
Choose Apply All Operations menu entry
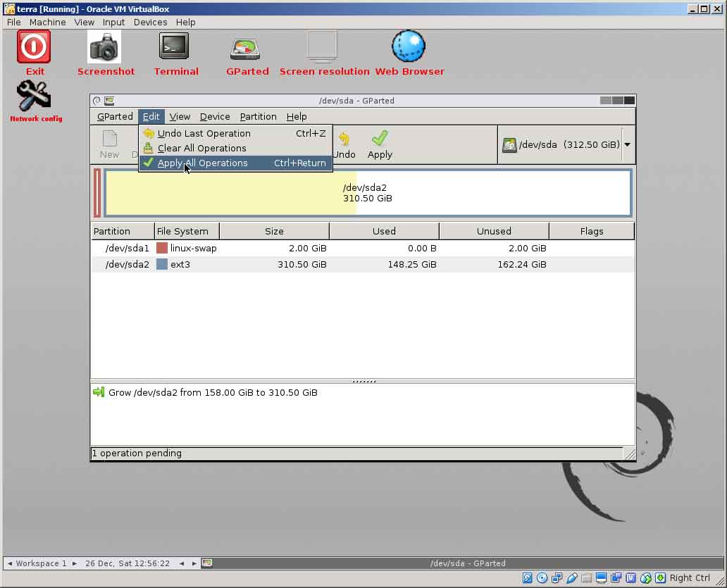pos(235,163)
